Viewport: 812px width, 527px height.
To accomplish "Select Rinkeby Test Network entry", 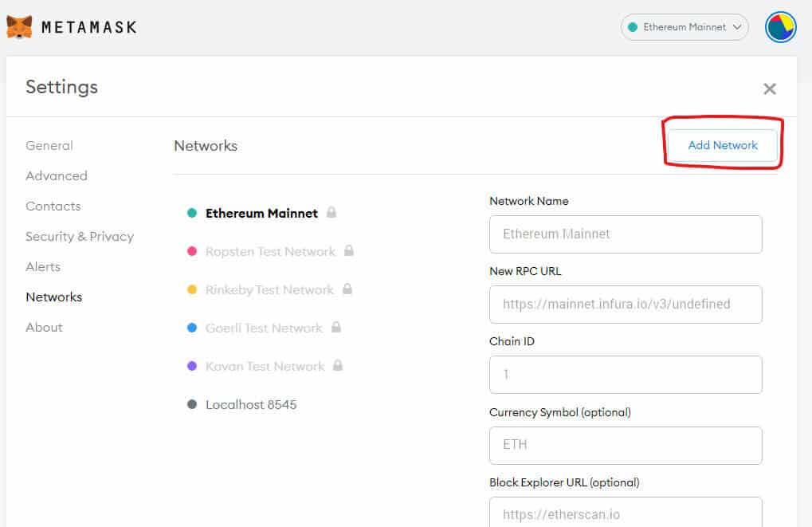I will point(269,289).
